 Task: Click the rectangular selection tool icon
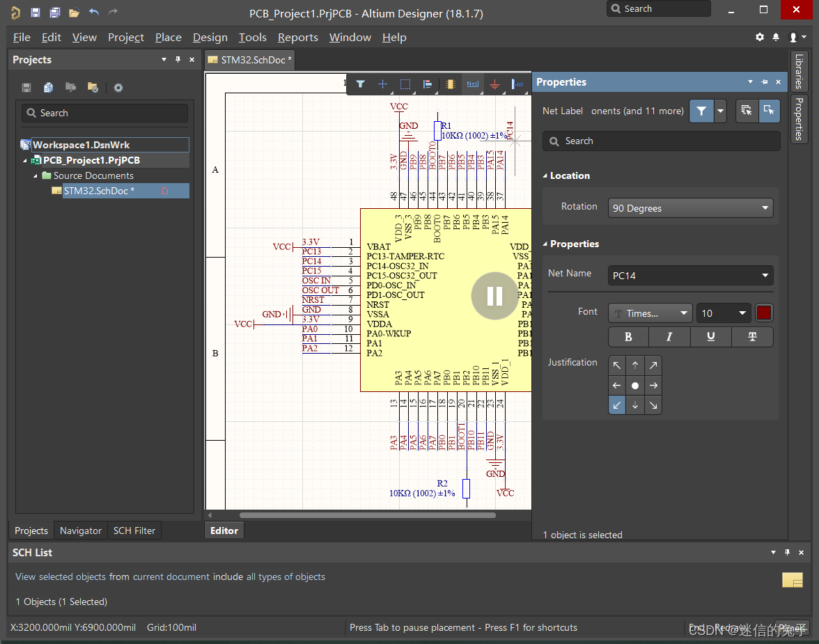pos(405,84)
